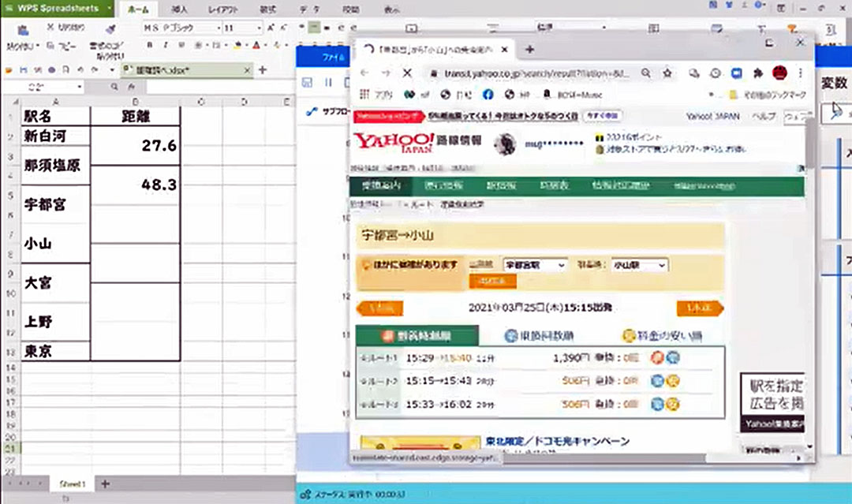852x504 pixels.
Task: Open その他のブックマーク folder
Action: pos(768,95)
